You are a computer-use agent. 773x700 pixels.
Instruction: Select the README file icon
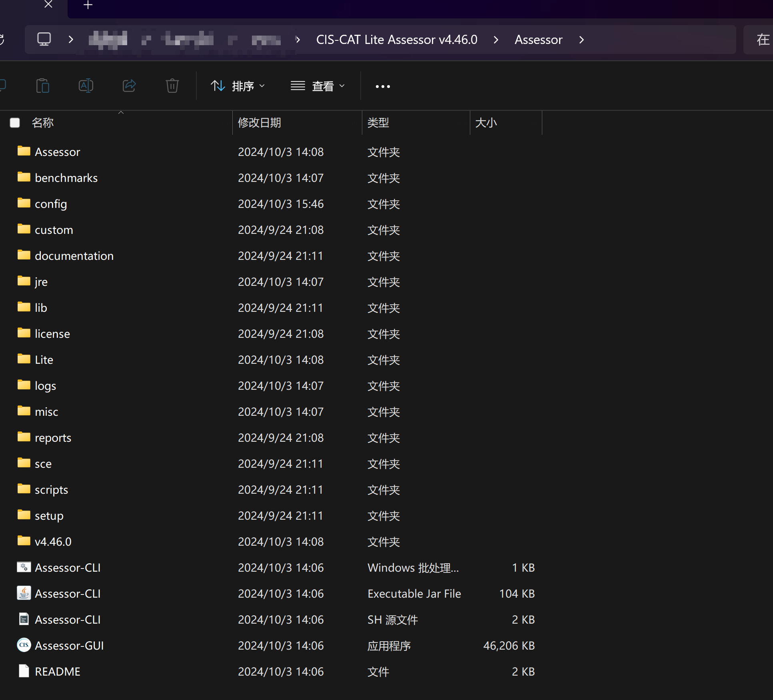coord(24,671)
